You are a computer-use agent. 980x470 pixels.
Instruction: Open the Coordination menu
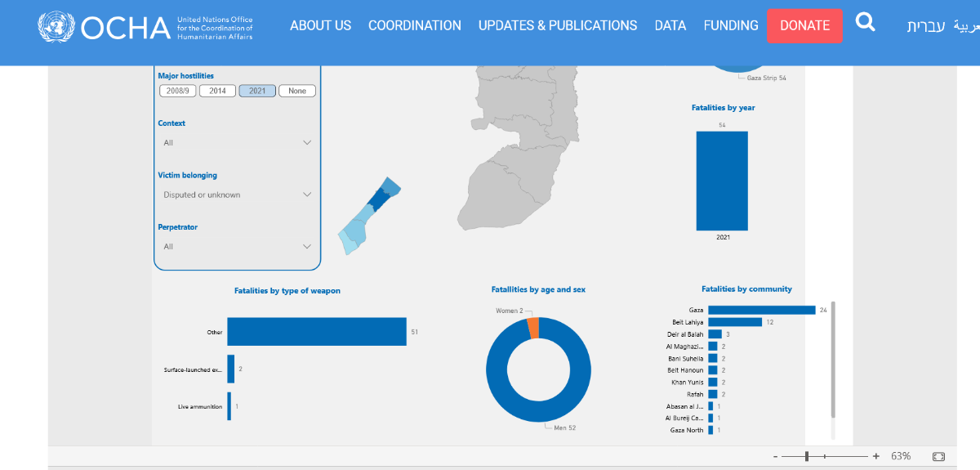(414, 25)
